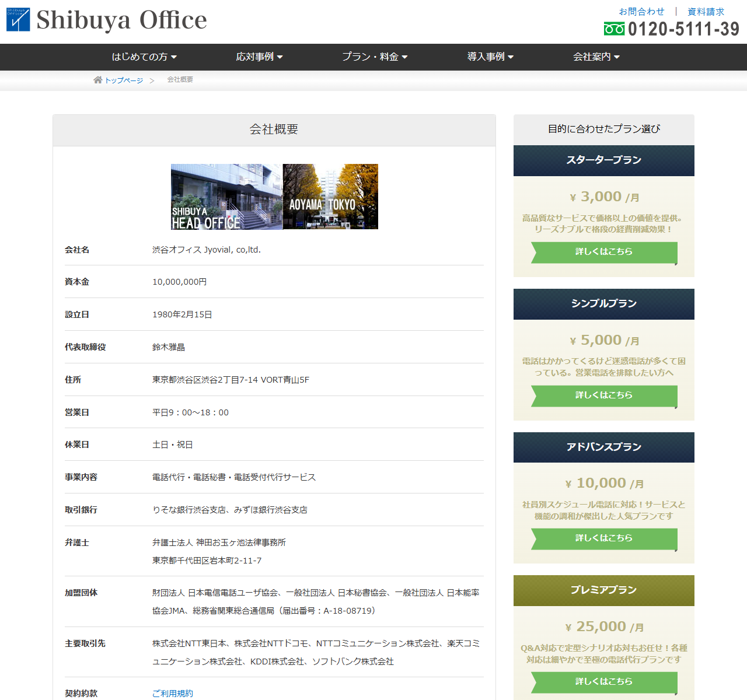This screenshot has height=700, width=747.
Task: Click 詳しくはこちら under アドバンスプラン
Action: point(604,539)
